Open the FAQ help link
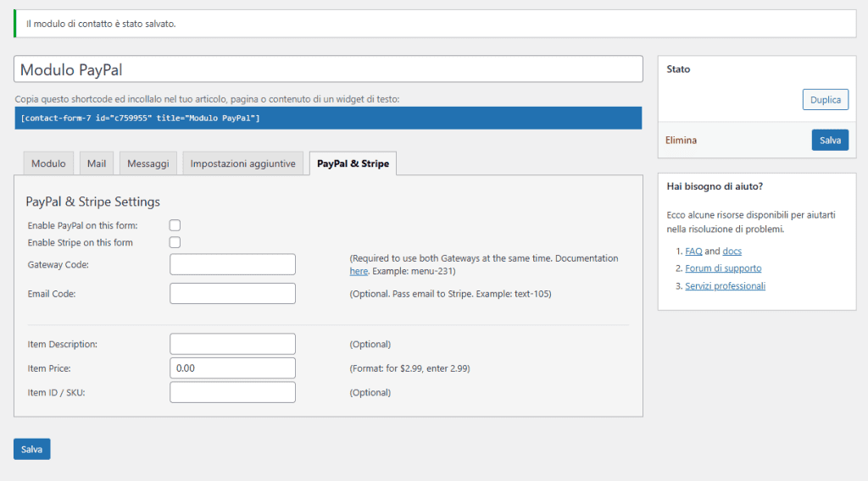The width and height of the screenshot is (868, 481). [x=693, y=251]
